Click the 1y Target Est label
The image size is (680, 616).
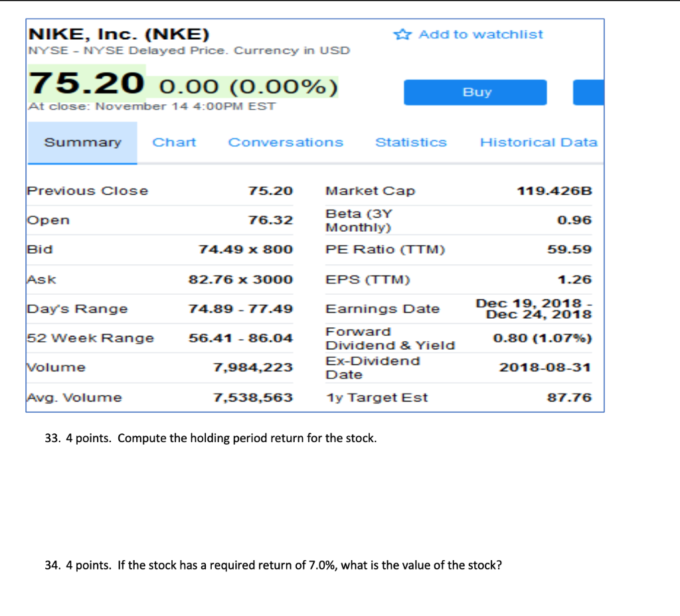pos(377,398)
